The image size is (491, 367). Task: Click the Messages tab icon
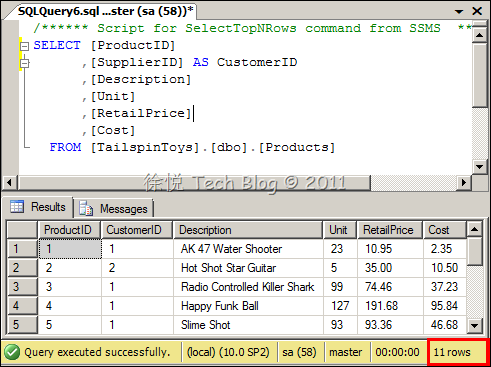(86, 208)
